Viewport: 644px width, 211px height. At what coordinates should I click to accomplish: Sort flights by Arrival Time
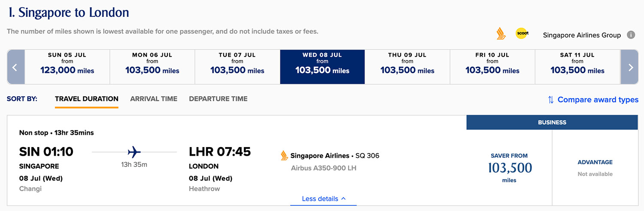click(154, 99)
